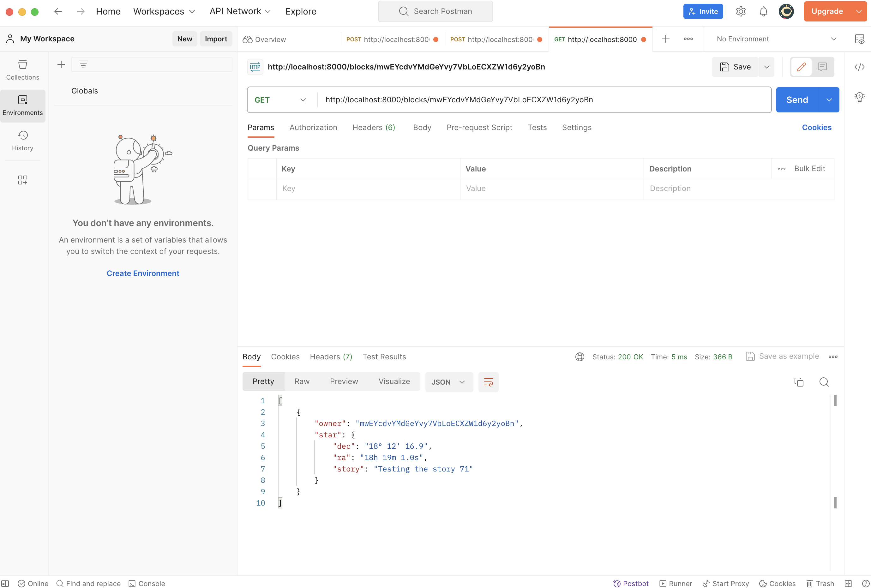Open the JSON format dropdown
Viewport: 871px width, 588px height.
(448, 382)
